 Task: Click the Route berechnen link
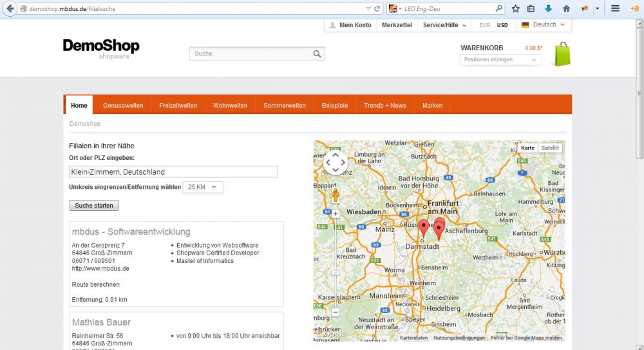coord(96,284)
